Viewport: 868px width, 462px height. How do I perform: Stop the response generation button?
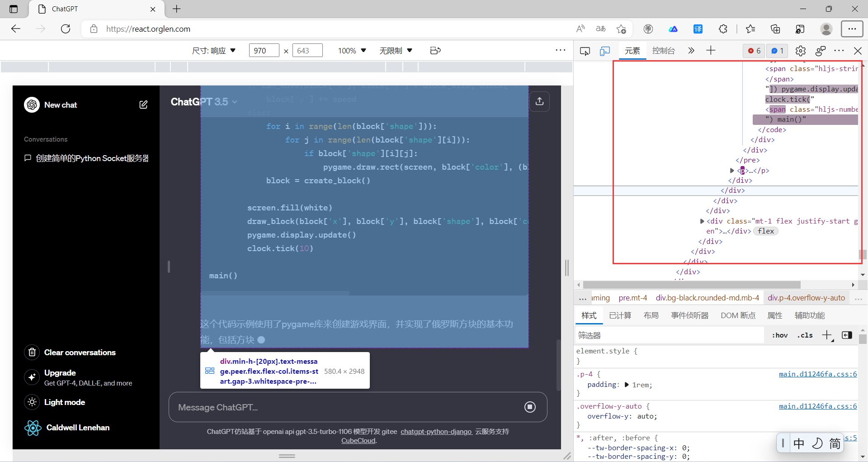point(530,407)
